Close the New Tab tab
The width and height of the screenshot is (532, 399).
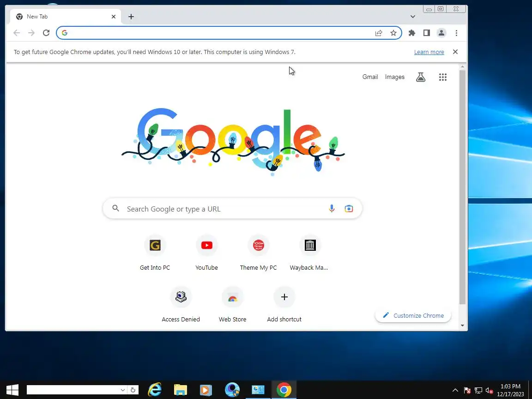click(114, 16)
